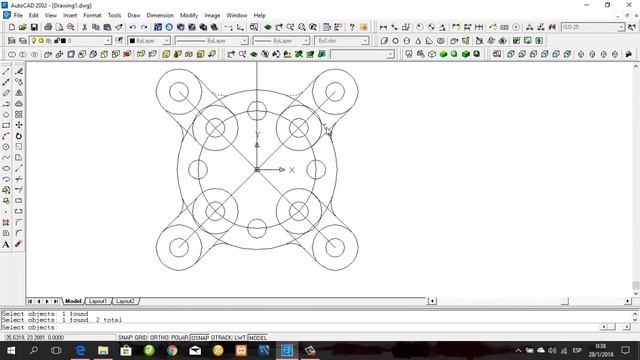Viewport: 640px width, 360px height.
Task: Click the horizontal scrollbar right arrow
Action: [627, 301]
